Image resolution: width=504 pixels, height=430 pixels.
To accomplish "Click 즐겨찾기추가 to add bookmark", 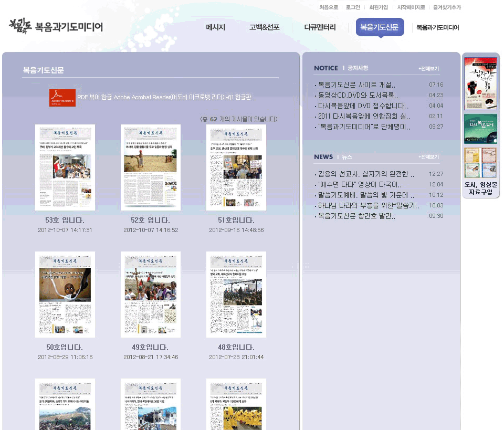I will (x=447, y=7).
